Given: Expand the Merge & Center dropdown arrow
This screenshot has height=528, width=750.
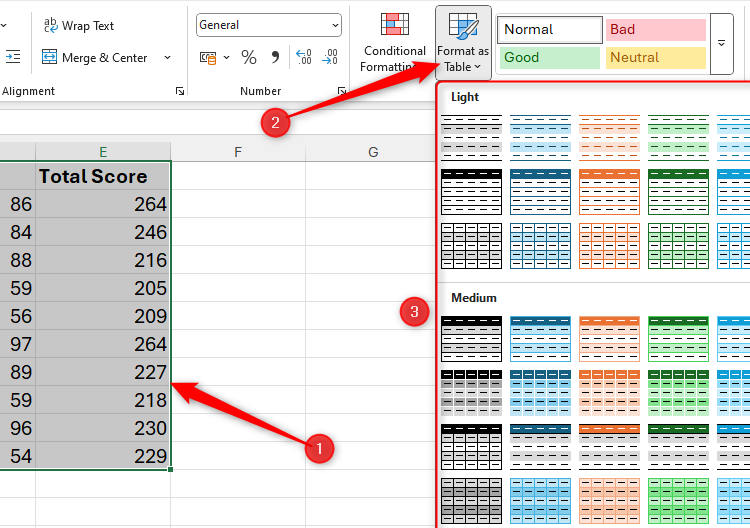Looking at the screenshot, I should point(167,58).
